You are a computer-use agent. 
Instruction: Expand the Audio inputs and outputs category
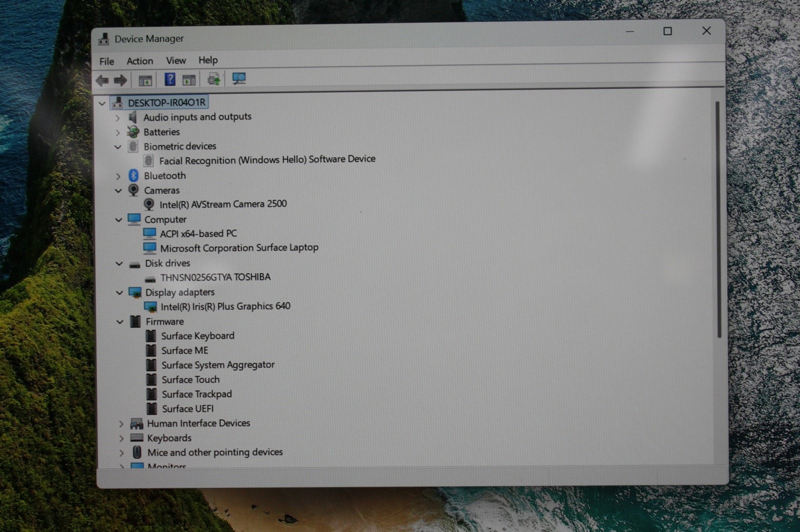(118, 118)
